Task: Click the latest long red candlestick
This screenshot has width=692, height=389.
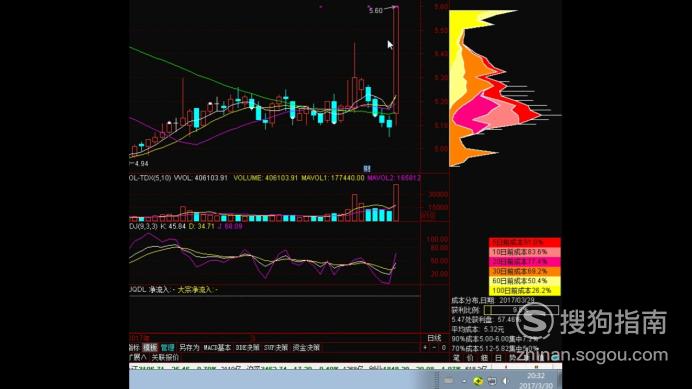Action: tap(396, 60)
